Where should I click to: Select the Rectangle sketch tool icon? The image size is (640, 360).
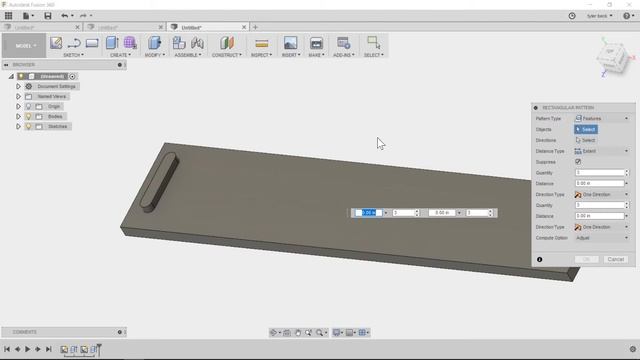[92, 43]
